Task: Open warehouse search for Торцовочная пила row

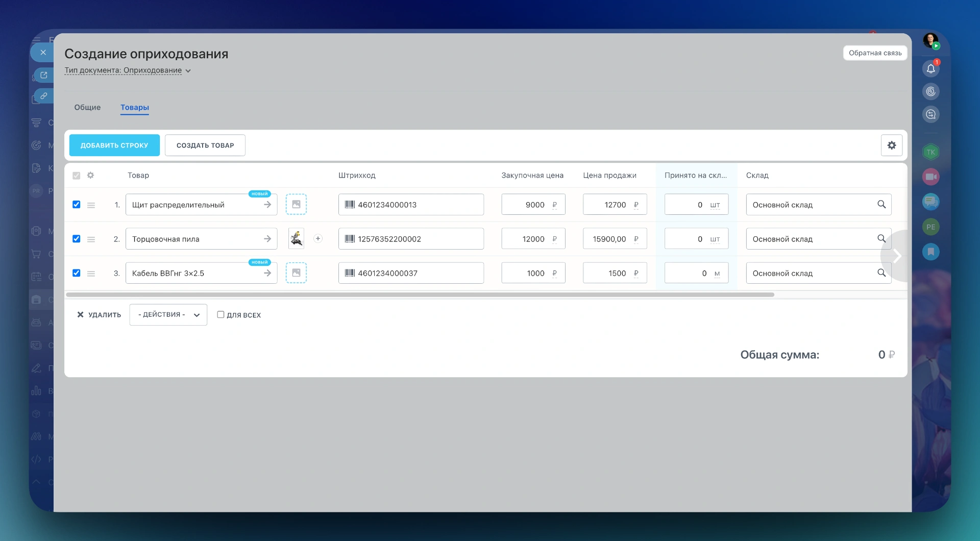Action: tap(881, 239)
